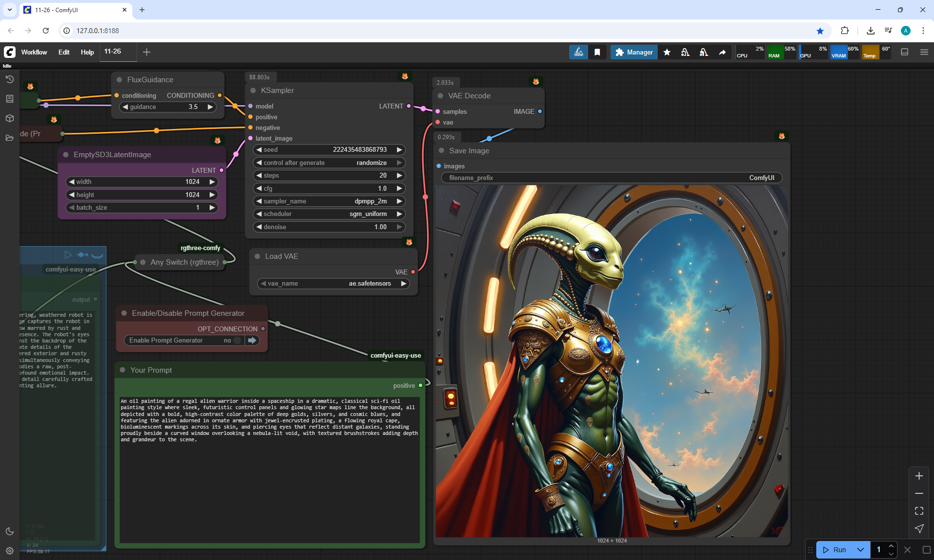934x560 pixels.
Task: Click the filename_prefix input field
Action: click(611, 178)
